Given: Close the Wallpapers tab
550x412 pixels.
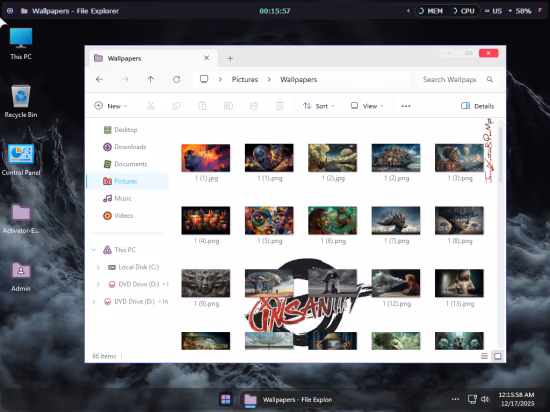Looking at the screenshot, I should tap(207, 58).
